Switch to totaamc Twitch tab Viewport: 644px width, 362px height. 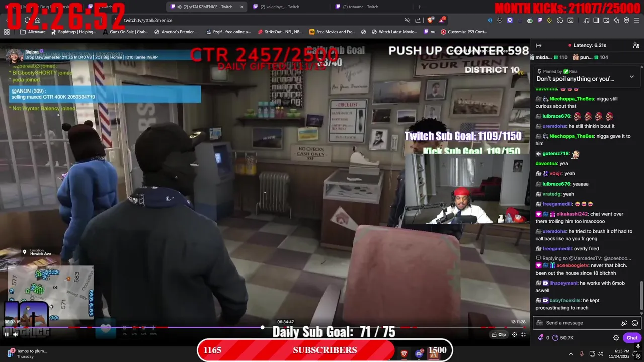(360, 7)
